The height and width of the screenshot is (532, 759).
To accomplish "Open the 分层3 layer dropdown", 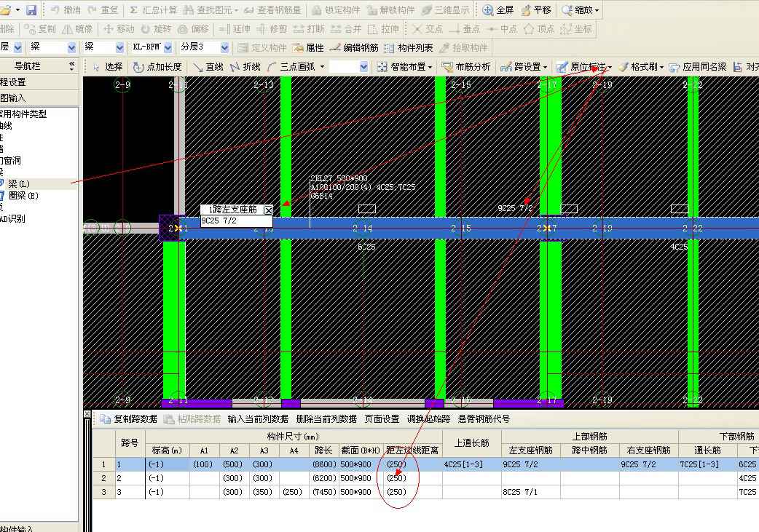I will click(x=224, y=47).
